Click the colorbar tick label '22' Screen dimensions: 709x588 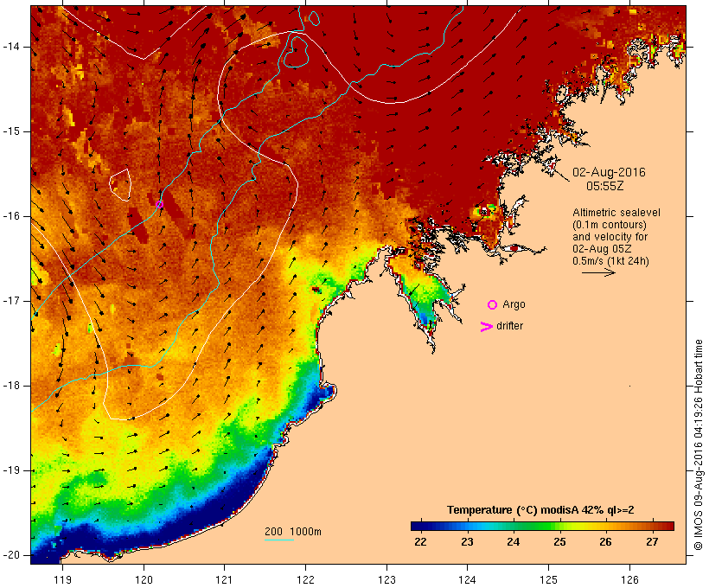[420, 542]
